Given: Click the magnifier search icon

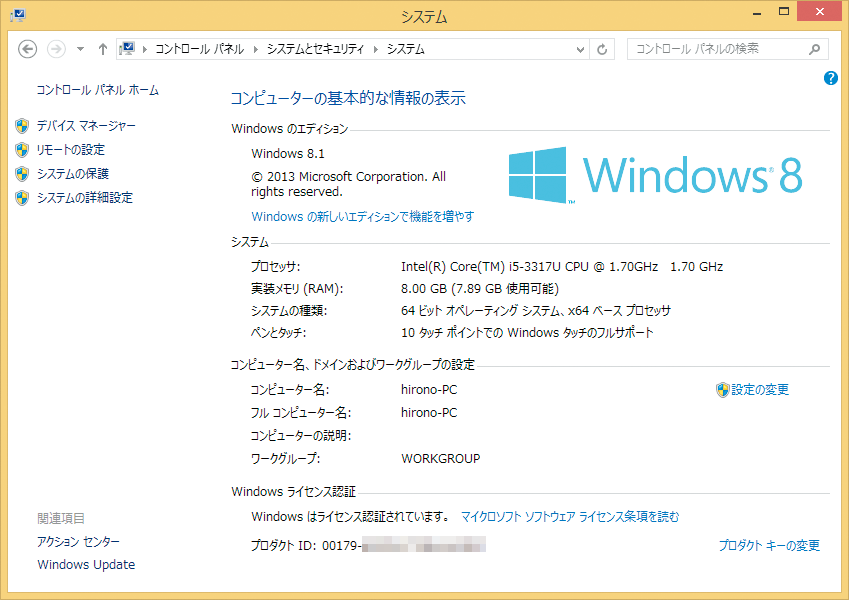Looking at the screenshot, I should coord(814,49).
